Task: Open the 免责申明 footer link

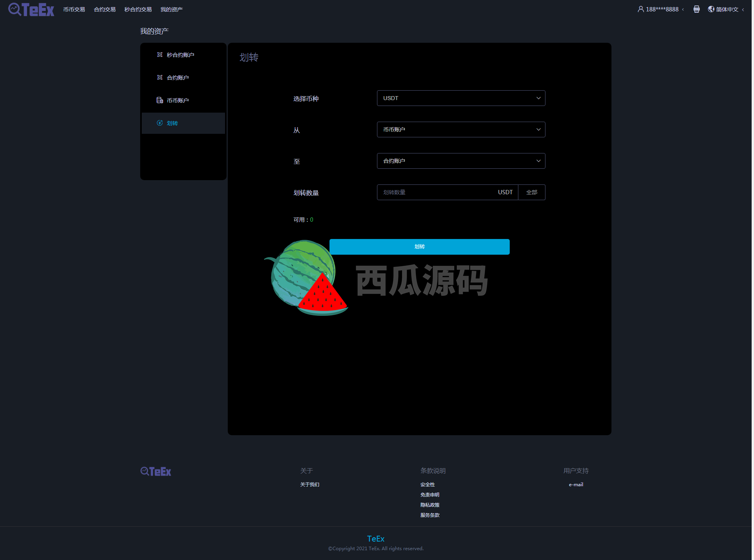Action: [x=430, y=495]
